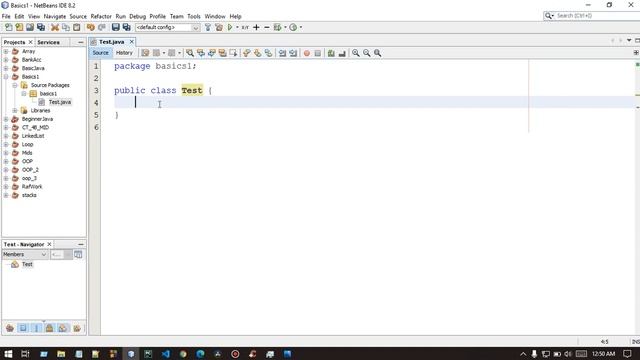Open Profile Project dropdown arrow
The image size is (640, 360).
pos(301,27)
